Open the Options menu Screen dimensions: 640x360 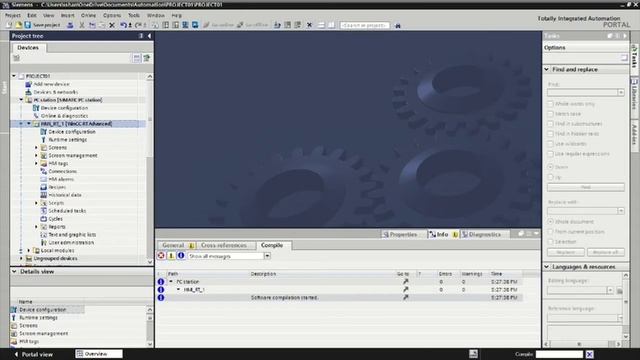pyautogui.click(x=112, y=15)
